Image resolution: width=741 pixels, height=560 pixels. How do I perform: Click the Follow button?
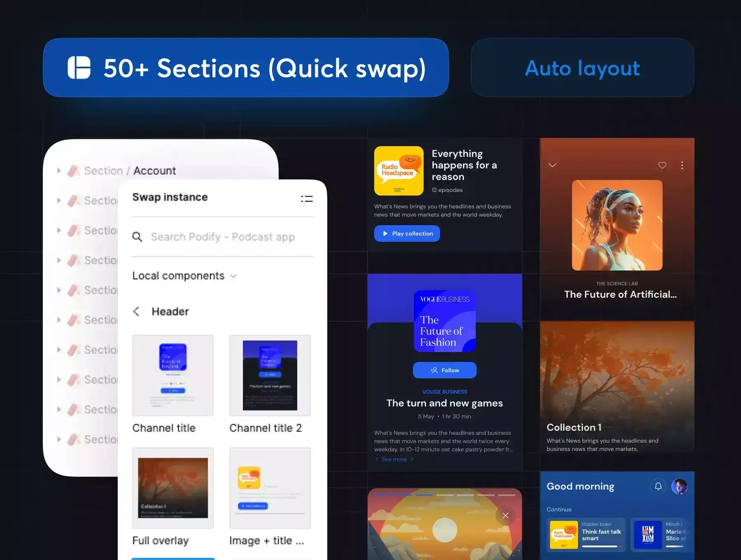point(445,370)
